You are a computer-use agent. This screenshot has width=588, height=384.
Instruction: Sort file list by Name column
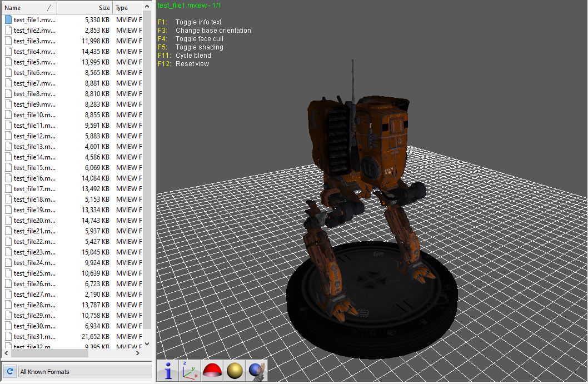[28, 7]
